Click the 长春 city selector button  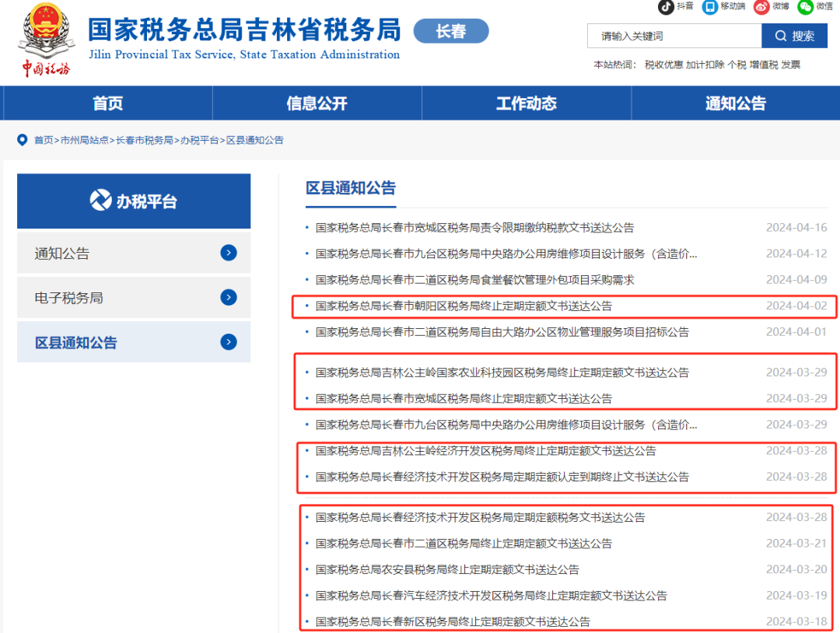point(451,31)
